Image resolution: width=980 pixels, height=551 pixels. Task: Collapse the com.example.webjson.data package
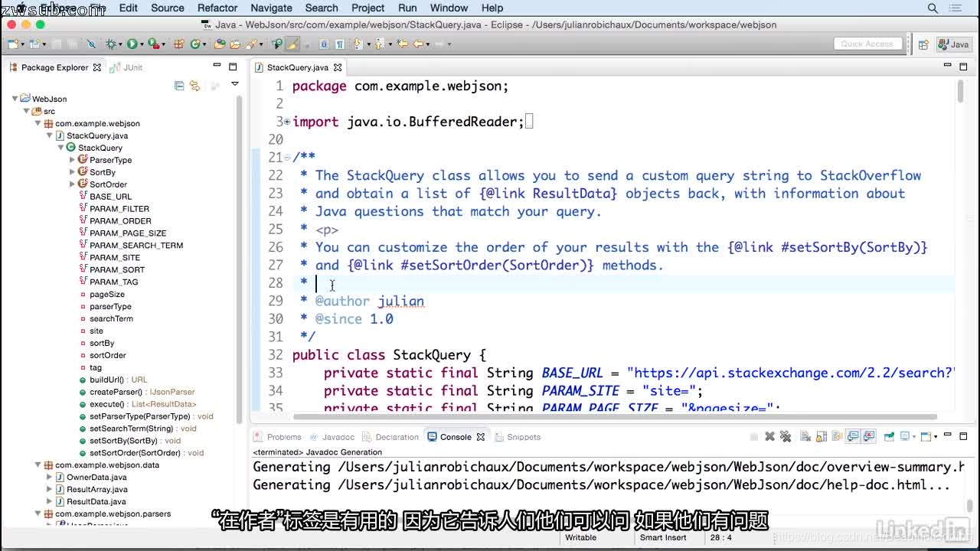(x=38, y=465)
